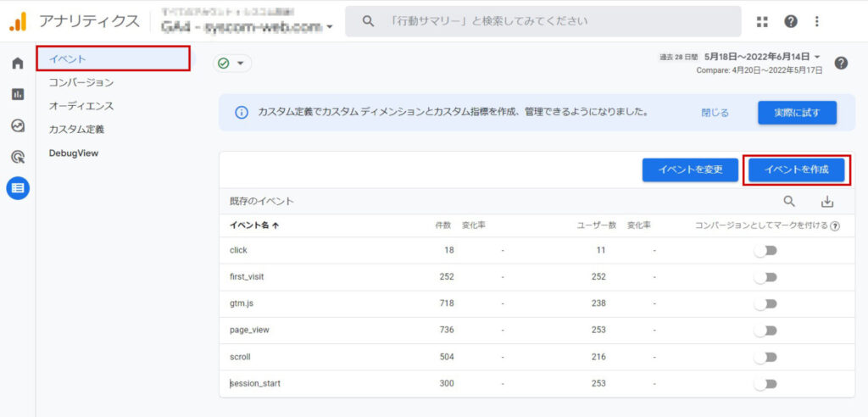
Task: Click the 件数 column header
Action: (x=442, y=225)
